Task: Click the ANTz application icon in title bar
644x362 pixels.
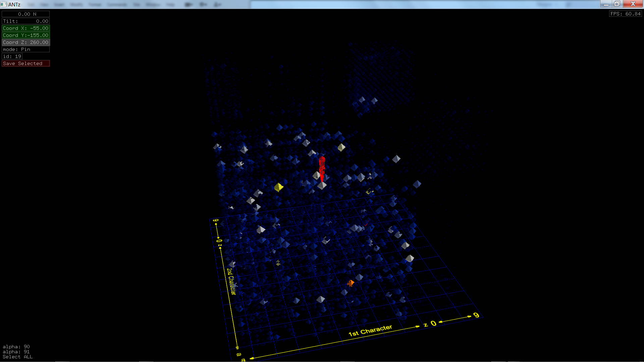Action: [x=3, y=4]
